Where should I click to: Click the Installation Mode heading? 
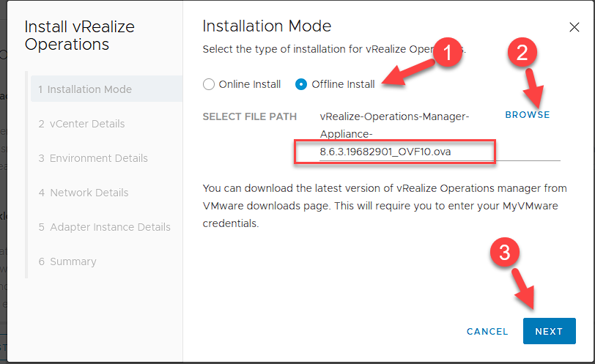(267, 26)
